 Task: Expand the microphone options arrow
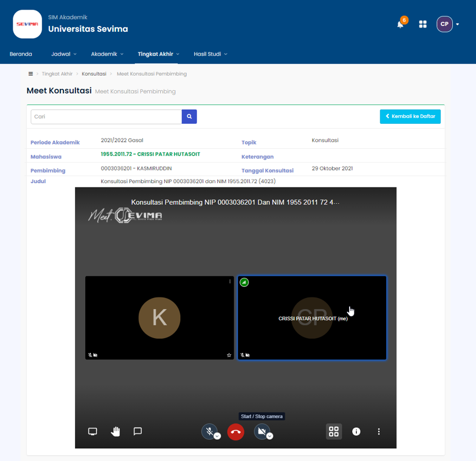217,437
